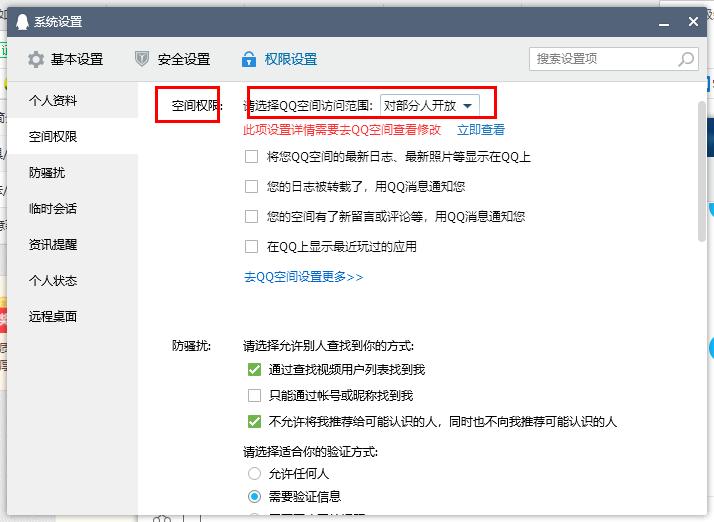
Task: Click the 防骚扰: section label in content
Action: tap(191, 346)
